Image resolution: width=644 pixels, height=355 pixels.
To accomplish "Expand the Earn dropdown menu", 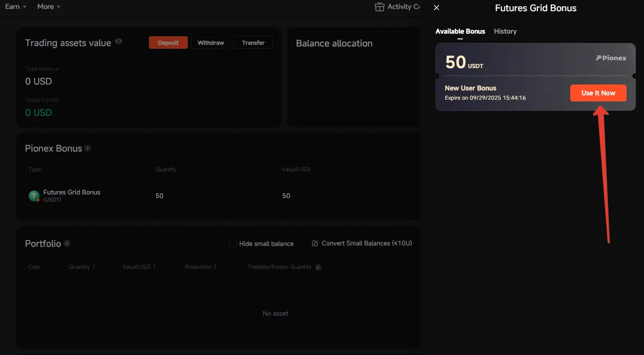I will [16, 7].
